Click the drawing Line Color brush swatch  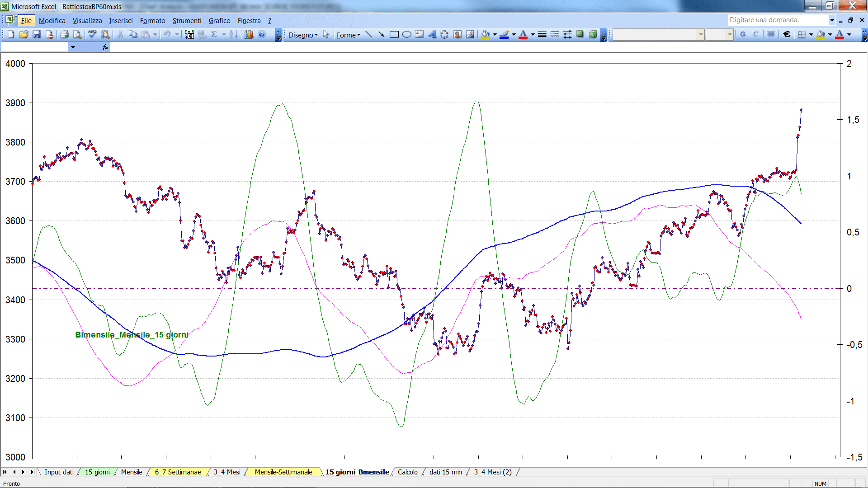[505, 34]
